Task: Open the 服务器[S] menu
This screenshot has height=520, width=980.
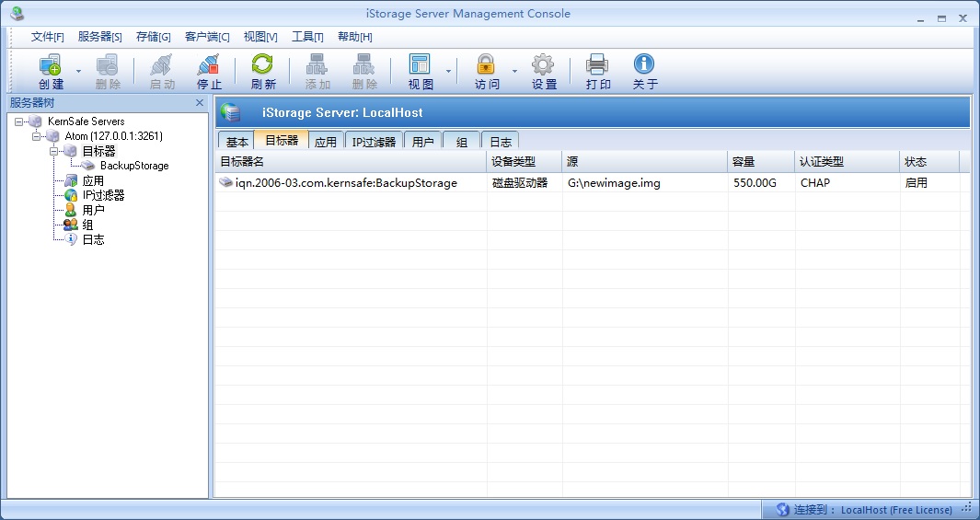Action: pos(100,37)
